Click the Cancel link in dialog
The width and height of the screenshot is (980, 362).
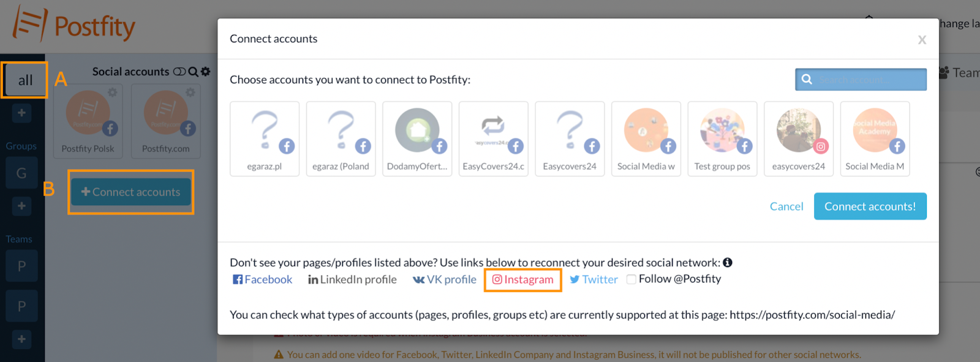coord(786,206)
